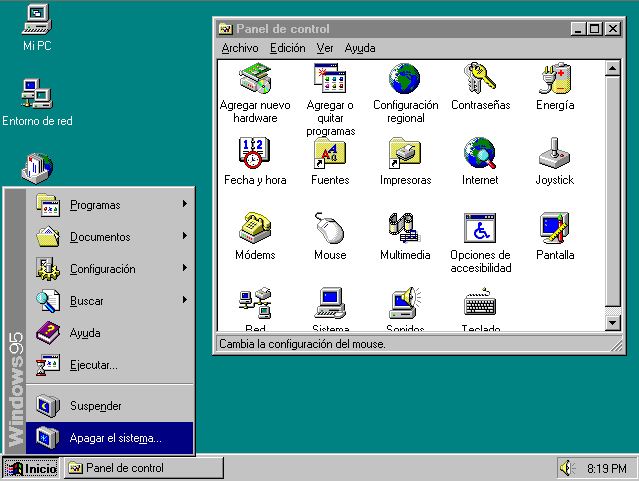Open Opciones de accesibilidad icon

(480, 228)
